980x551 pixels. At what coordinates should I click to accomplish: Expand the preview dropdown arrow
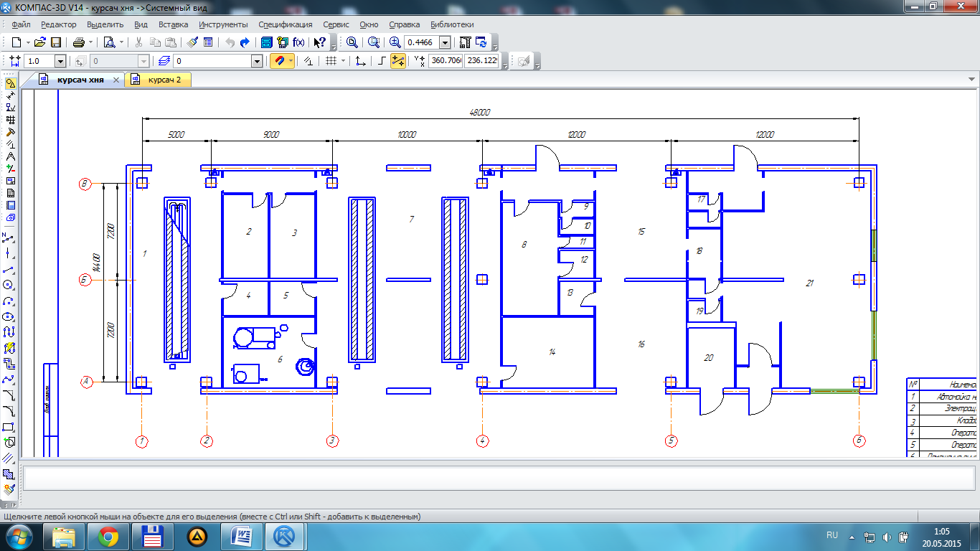121,42
